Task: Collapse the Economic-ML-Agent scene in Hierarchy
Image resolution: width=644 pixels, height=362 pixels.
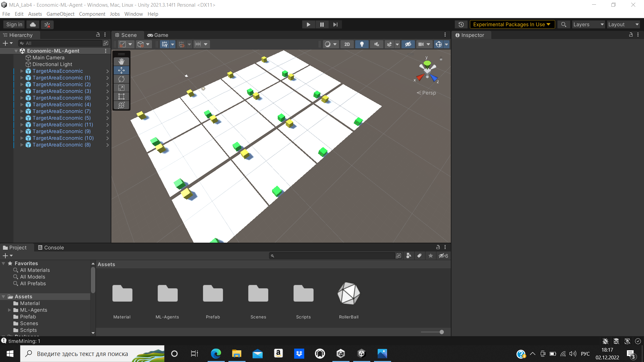Action: tap(16, 51)
